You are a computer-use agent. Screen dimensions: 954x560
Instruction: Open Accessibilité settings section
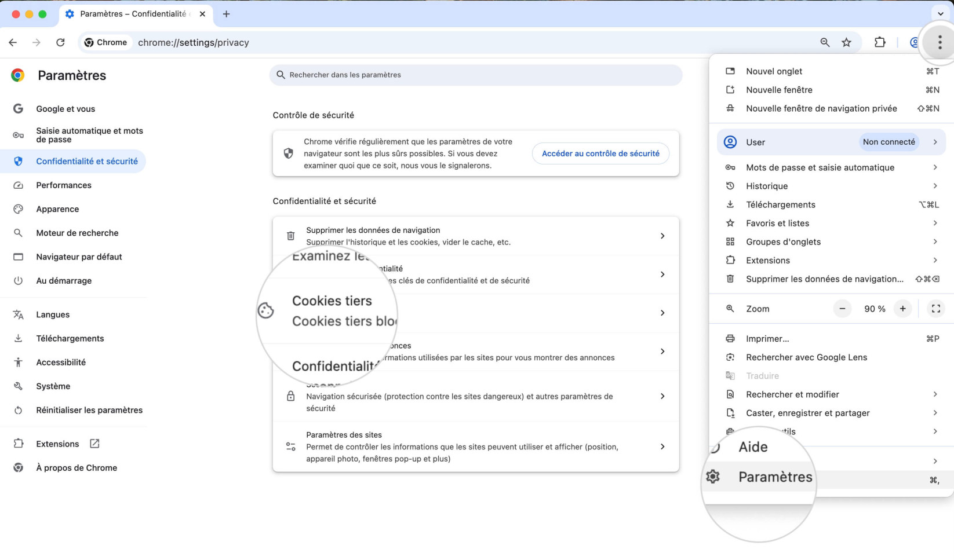(74, 363)
